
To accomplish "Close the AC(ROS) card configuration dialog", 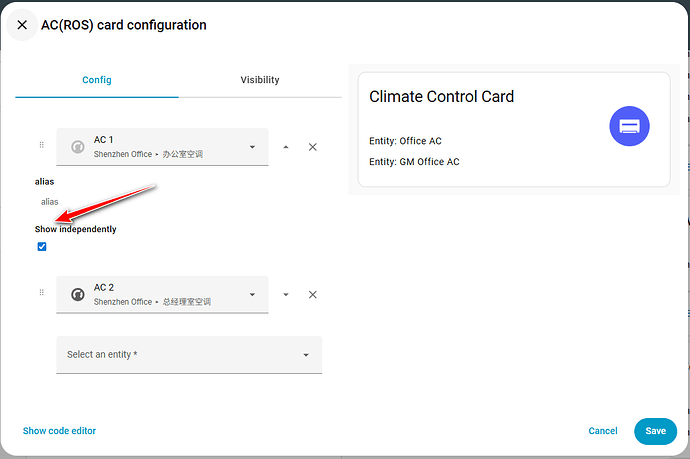I will tap(22, 25).
